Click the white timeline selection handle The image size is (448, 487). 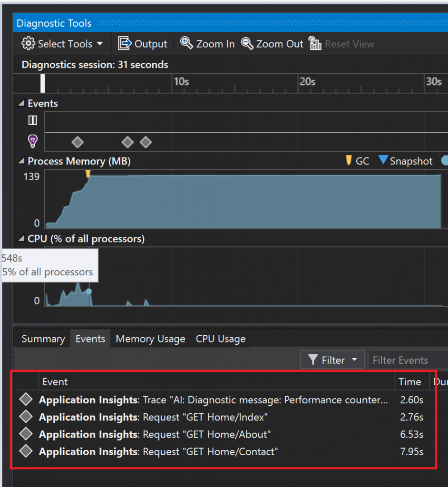coord(42,83)
